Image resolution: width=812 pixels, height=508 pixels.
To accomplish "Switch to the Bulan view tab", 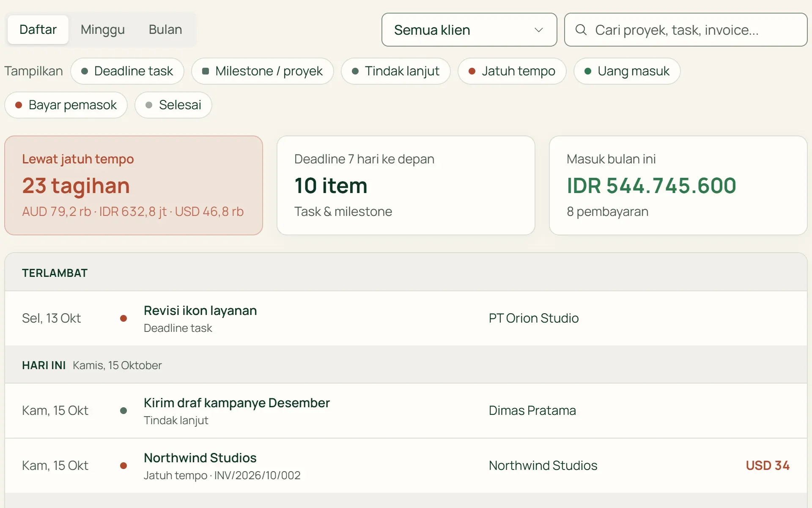I will pos(165,30).
